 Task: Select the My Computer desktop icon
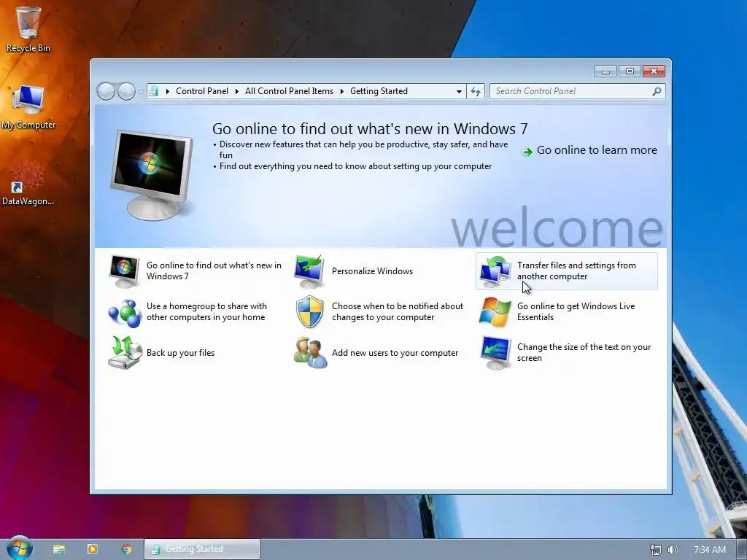click(x=28, y=106)
